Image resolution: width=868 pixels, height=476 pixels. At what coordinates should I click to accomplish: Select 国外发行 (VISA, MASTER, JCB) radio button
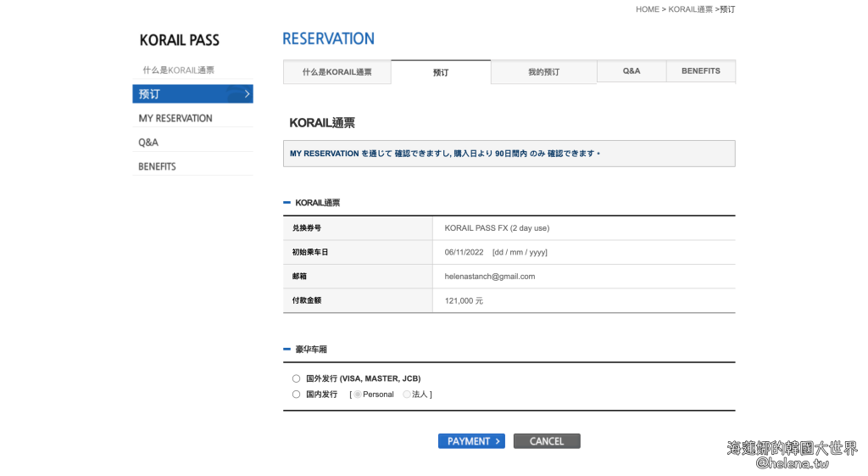coord(296,378)
